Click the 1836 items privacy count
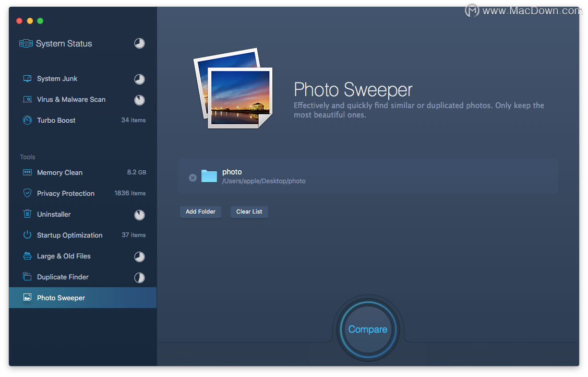 pyautogui.click(x=130, y=193)
